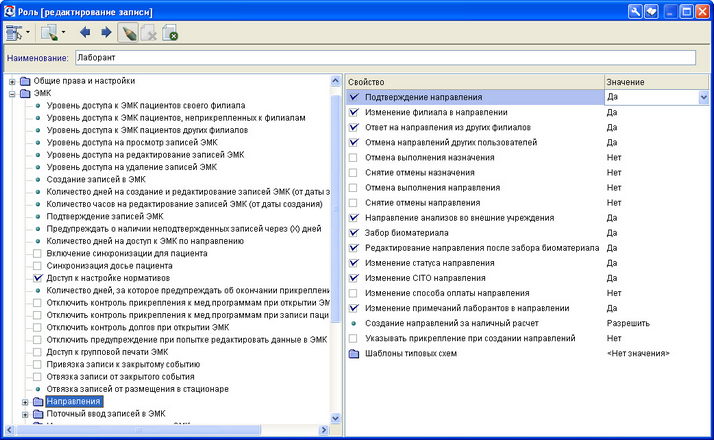Enable Доступ к групповой печати ЭМК
This screenshot has height=440, width=714.
point(37,352)
